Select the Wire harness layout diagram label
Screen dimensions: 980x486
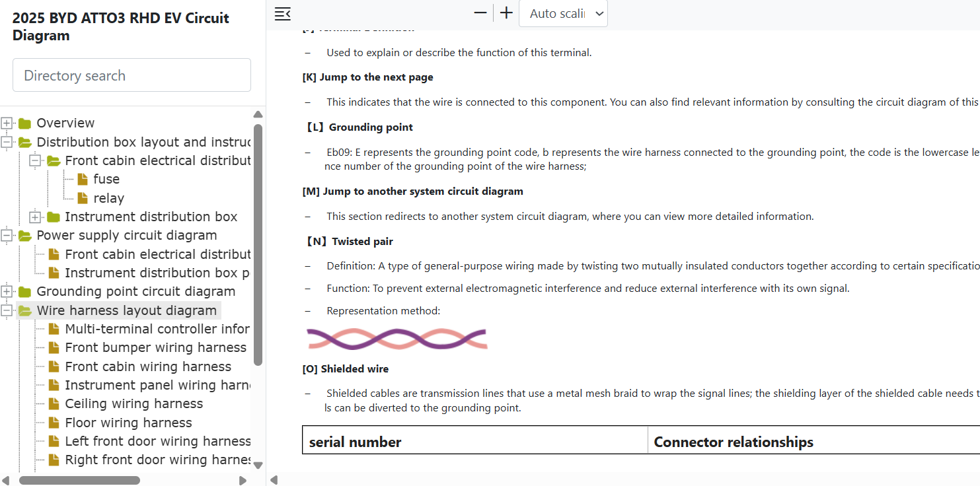point(127,310)
